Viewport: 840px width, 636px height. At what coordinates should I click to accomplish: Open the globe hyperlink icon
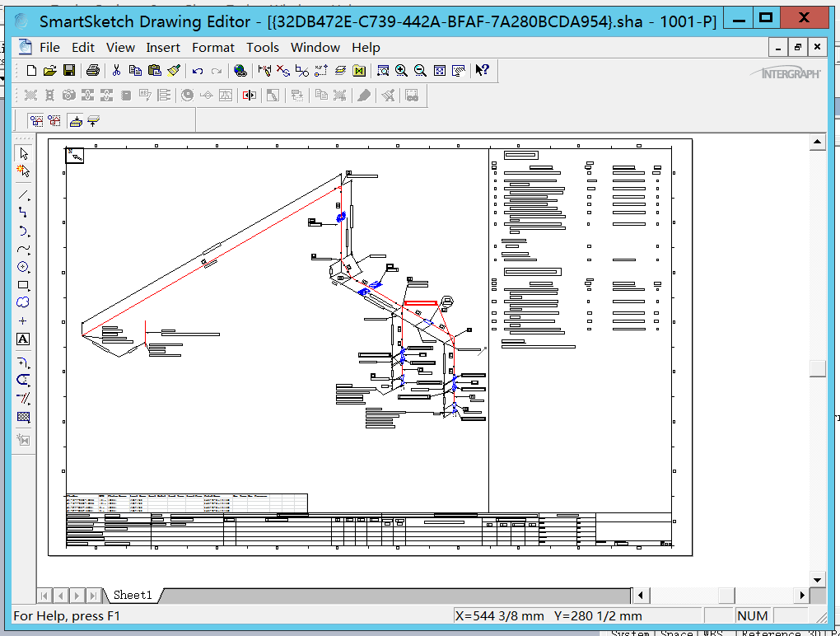[x=240, y=70]
